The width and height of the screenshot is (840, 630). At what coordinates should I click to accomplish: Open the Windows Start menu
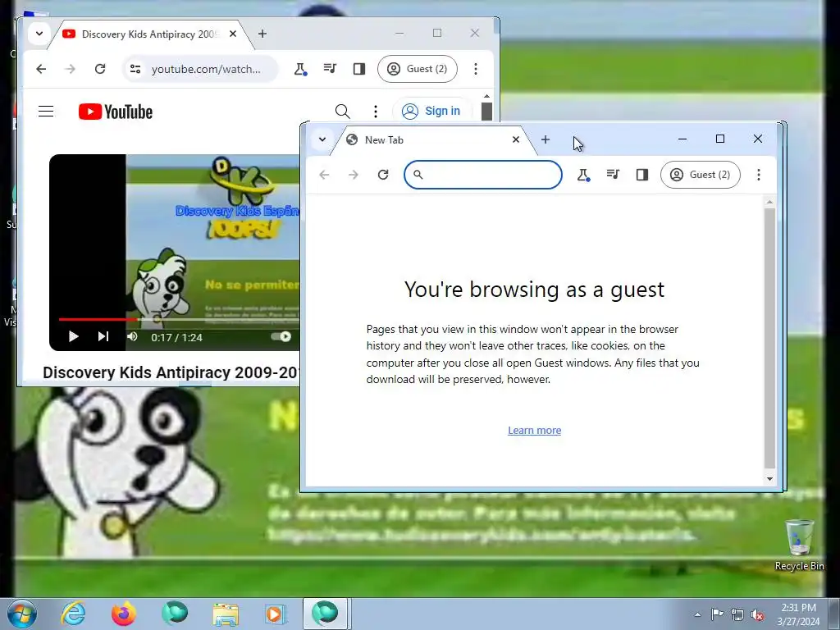point(22,614)
